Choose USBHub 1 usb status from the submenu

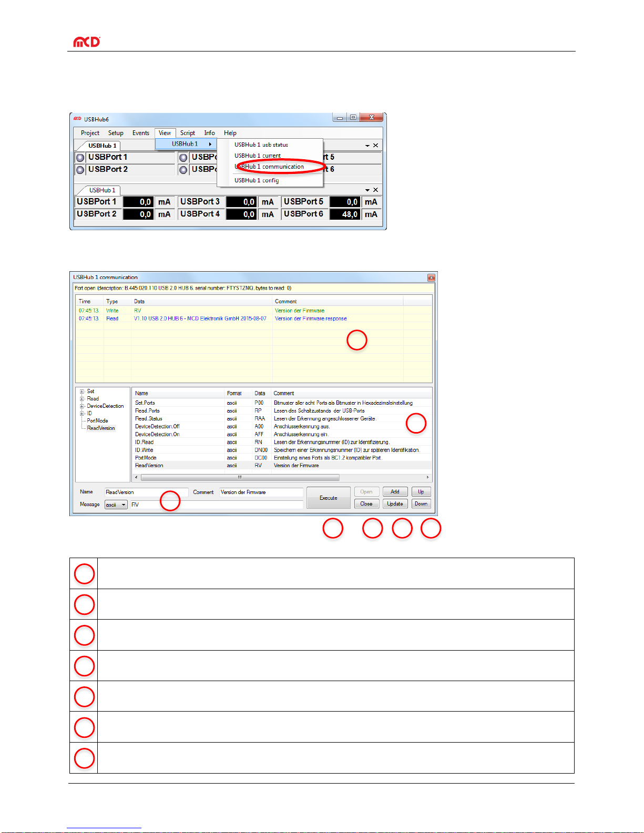[x=261, y=145]
